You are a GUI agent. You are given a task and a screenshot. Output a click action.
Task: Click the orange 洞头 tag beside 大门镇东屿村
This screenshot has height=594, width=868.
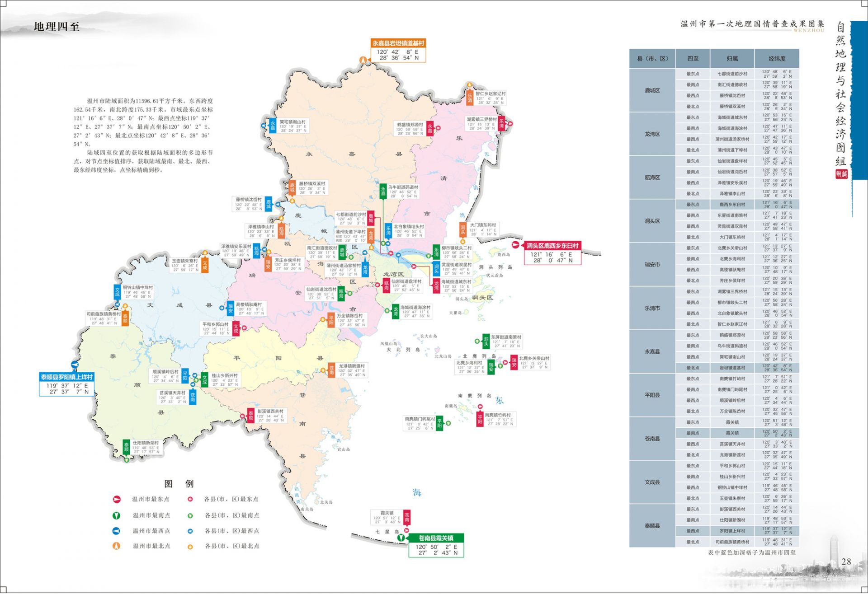[x=463, y=229]
